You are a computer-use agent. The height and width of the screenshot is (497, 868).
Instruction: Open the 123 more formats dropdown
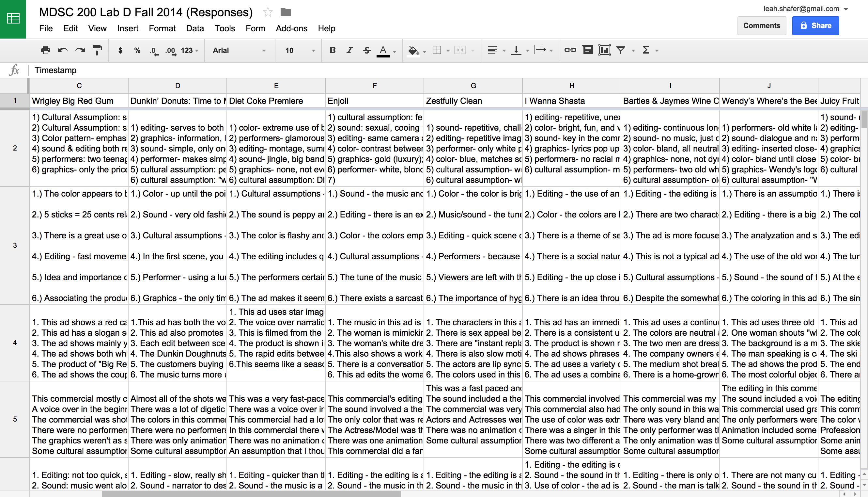pos(189,51)
